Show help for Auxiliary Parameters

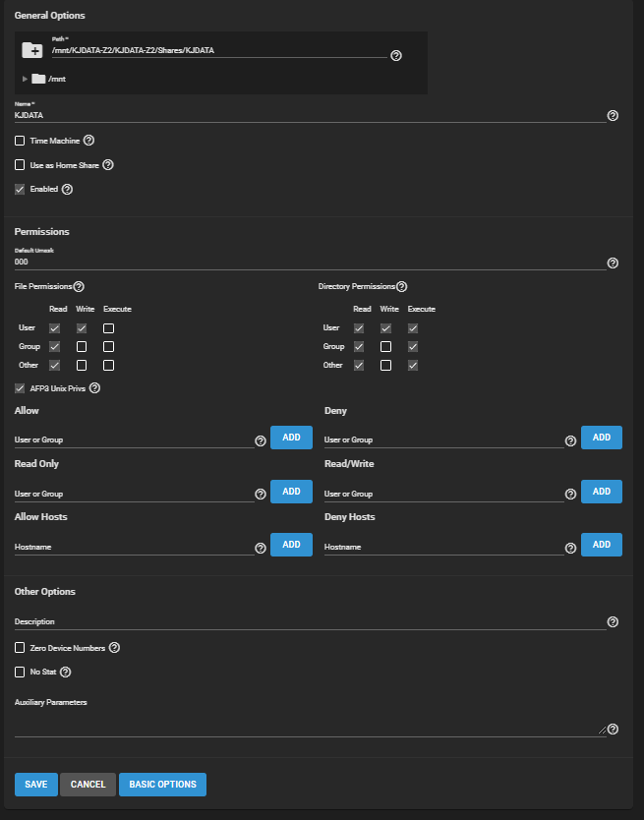pyautogui.click(x=613, y=729)
